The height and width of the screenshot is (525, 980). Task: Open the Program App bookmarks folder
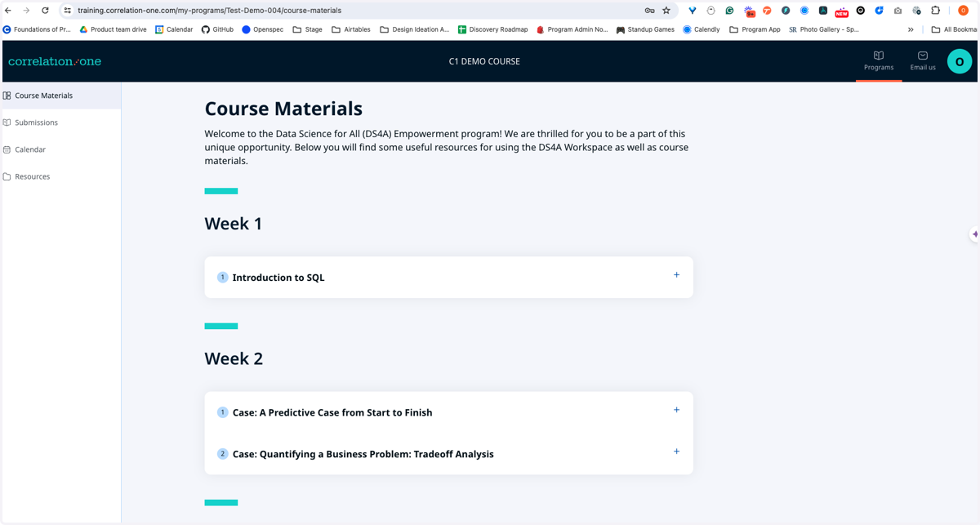click(755, 29)
